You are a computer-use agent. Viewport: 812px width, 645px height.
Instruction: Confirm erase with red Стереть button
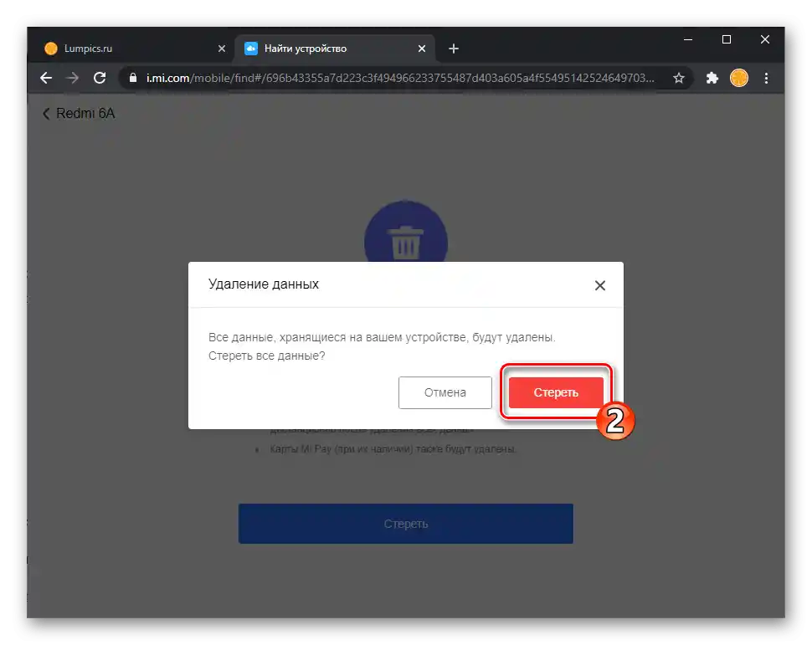tap(556, 392)
